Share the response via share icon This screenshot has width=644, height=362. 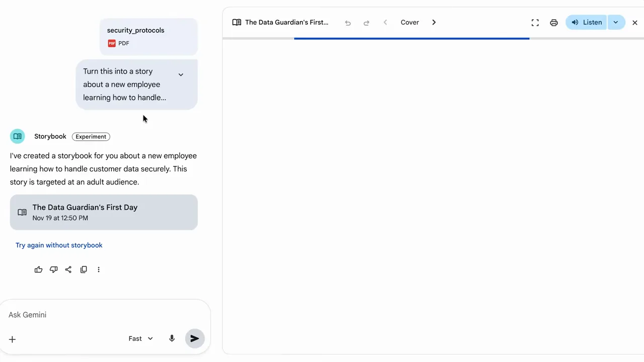(x=68, y=269)
